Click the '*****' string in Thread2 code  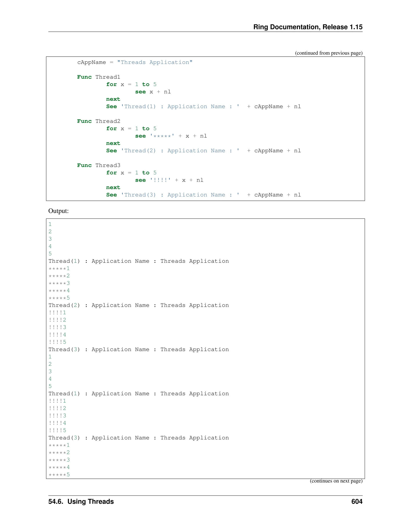tap(162, 136)
